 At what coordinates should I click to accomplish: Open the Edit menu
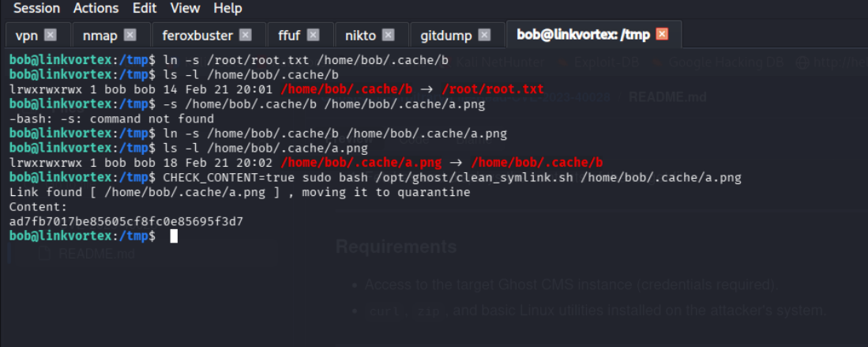[145, 9]
